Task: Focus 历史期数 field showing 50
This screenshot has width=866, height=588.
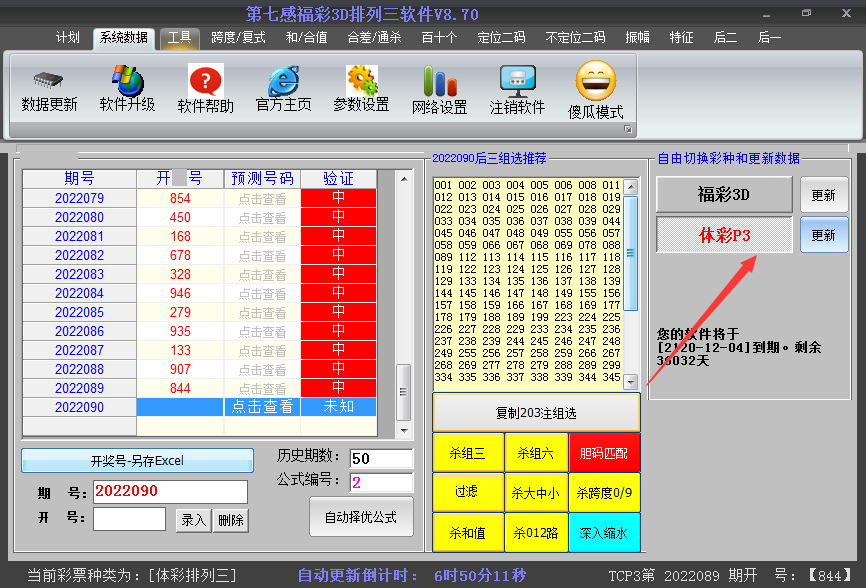Action: click(x=381, y=458)
